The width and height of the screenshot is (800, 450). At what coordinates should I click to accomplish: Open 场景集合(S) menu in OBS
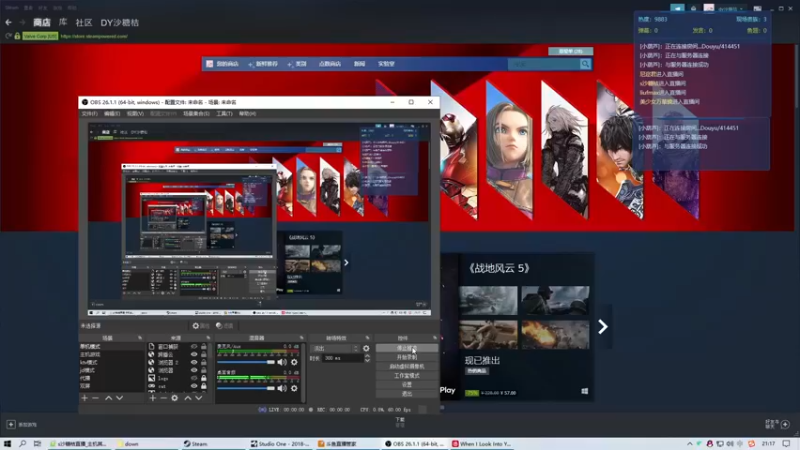(196, 113)
